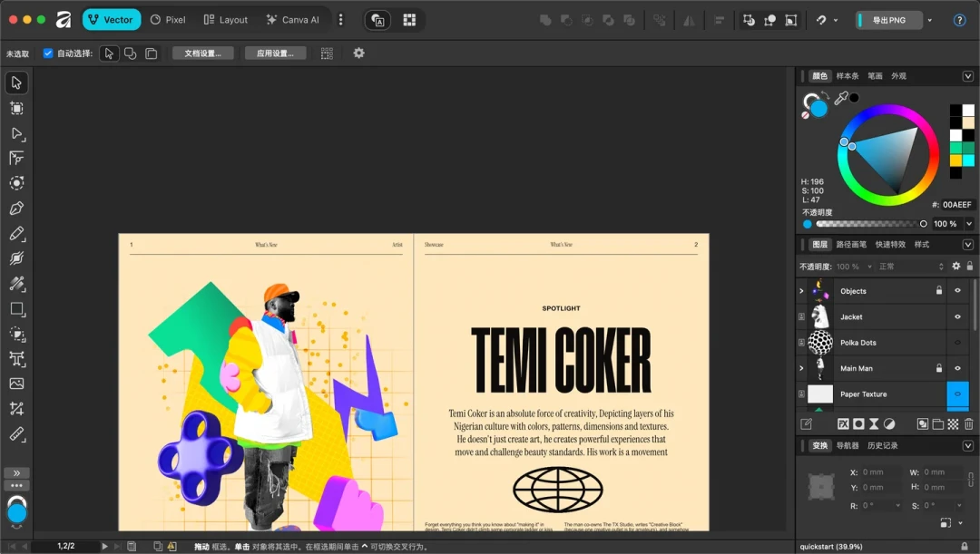Expand the left toolbar double chevron
Screen dimensions: 980x554
click(x=17, y=472)
